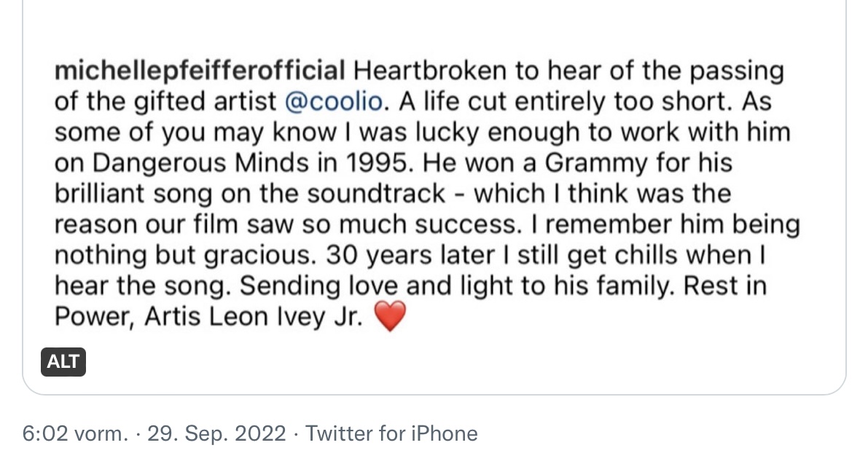Click the word Heartbroken in the caption
Screen dimensions: 868x464
pyautogui.click(x=429, y=71)
